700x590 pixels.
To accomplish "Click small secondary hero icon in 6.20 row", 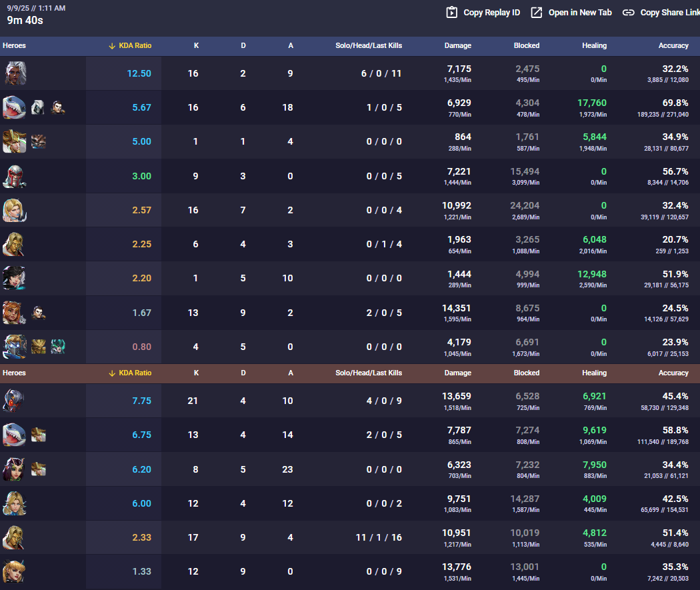I will (39, 469).
